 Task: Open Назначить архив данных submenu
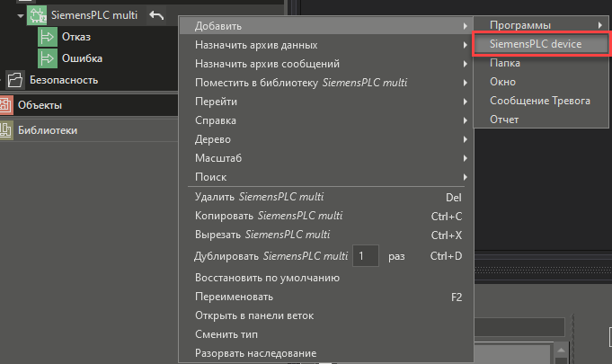tap(326, 45)
